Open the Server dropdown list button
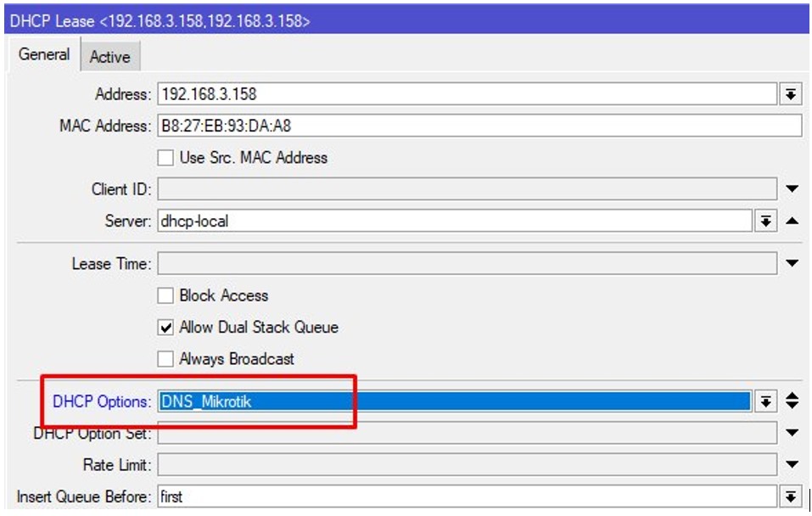Screen dimensions: 812x516 point(765,222)
